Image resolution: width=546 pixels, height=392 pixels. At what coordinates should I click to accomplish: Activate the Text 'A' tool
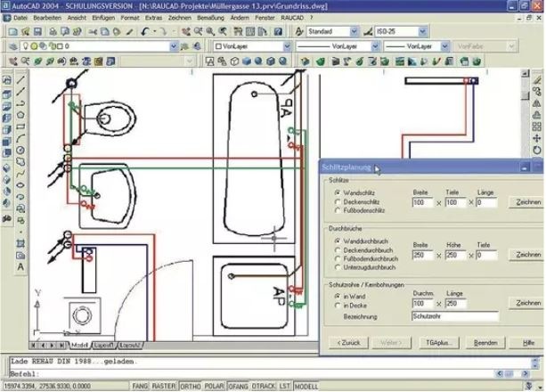[x=20, y=265]
